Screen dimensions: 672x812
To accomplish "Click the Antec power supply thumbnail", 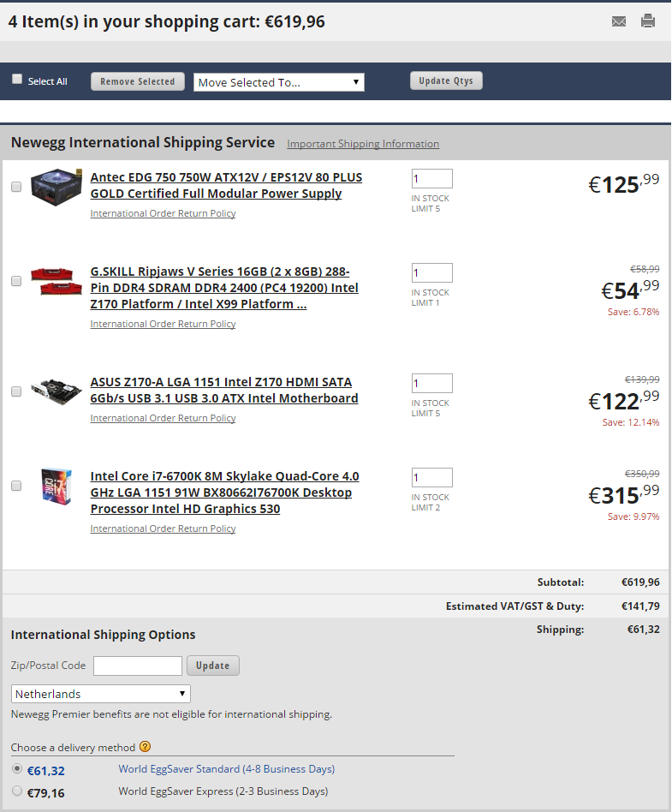I will pyautogui.click(x=56, y=187).
